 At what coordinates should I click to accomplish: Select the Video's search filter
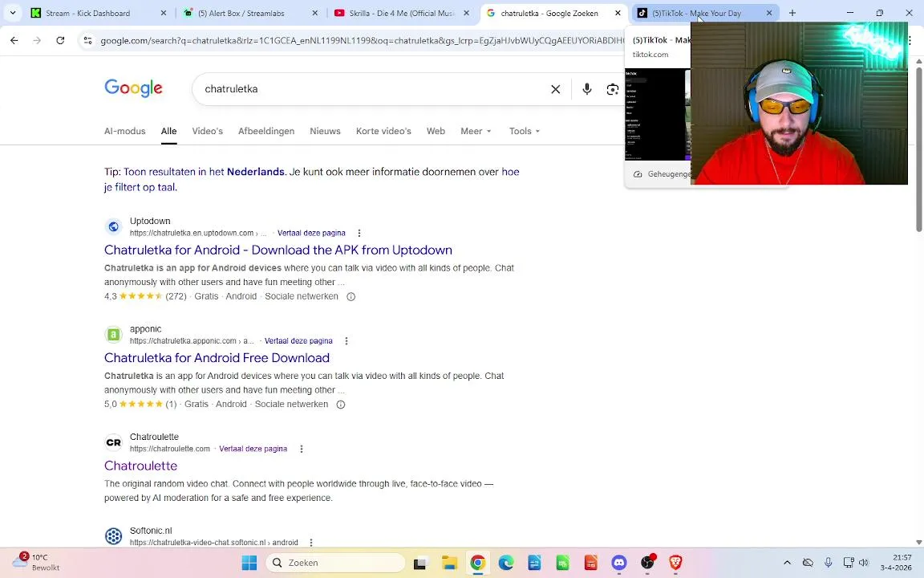point(208,132)
